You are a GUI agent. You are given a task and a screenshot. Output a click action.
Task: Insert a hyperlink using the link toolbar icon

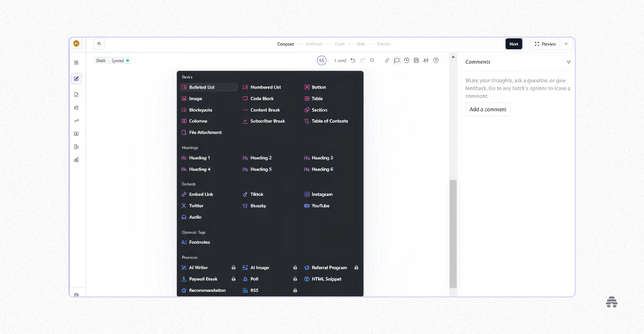pyautogui.click(x=387, y=60)
